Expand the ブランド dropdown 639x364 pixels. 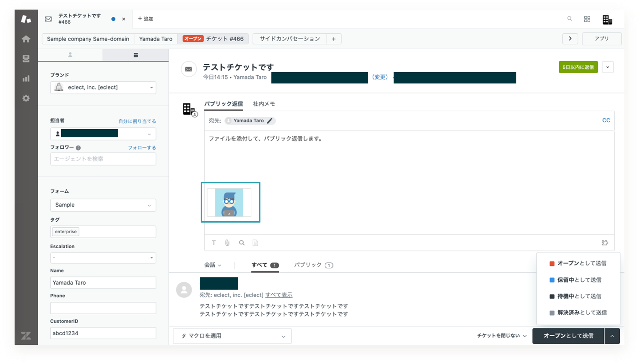tap(103, 88)
